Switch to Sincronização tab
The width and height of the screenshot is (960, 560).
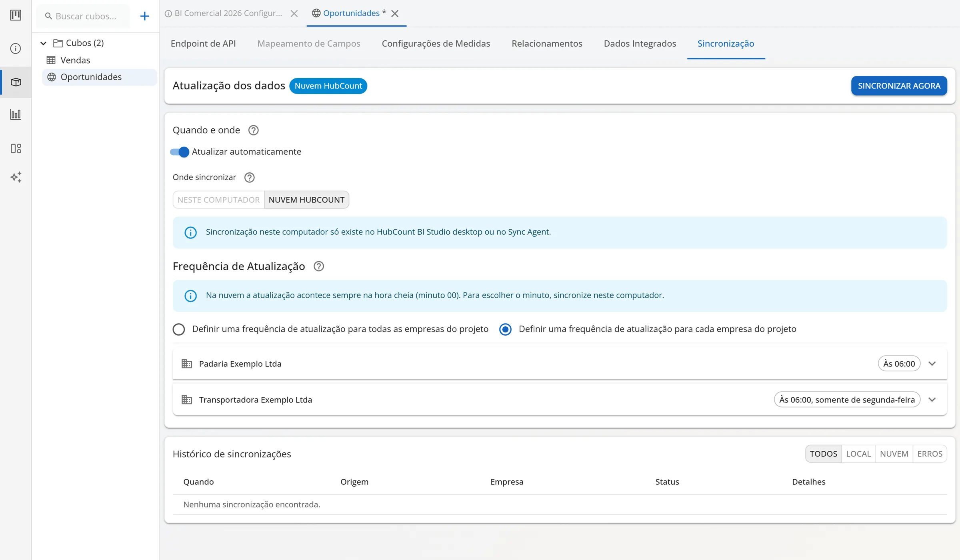click(726, 43)
